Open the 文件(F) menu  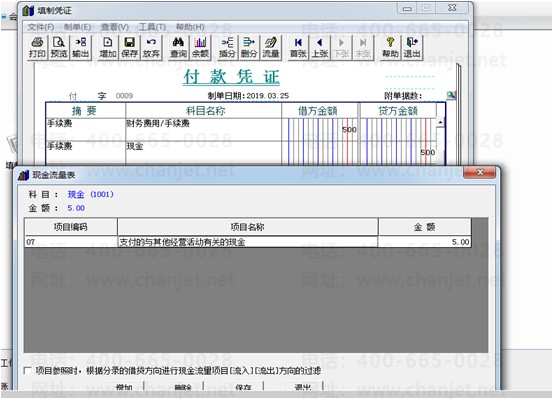click(x=41, y=27)
